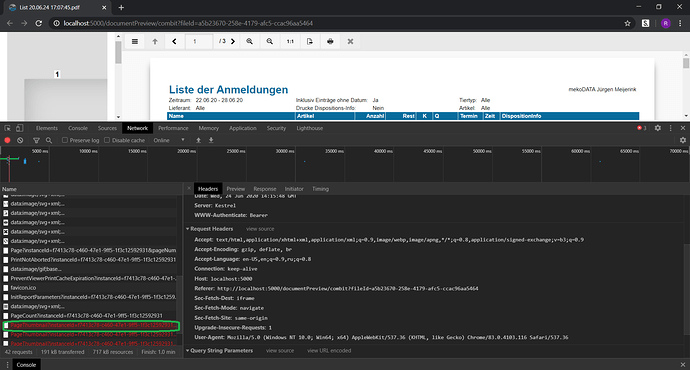Open the Lighthouse tab
Viewport: 690px width, 370px height.
pos(310,128)
